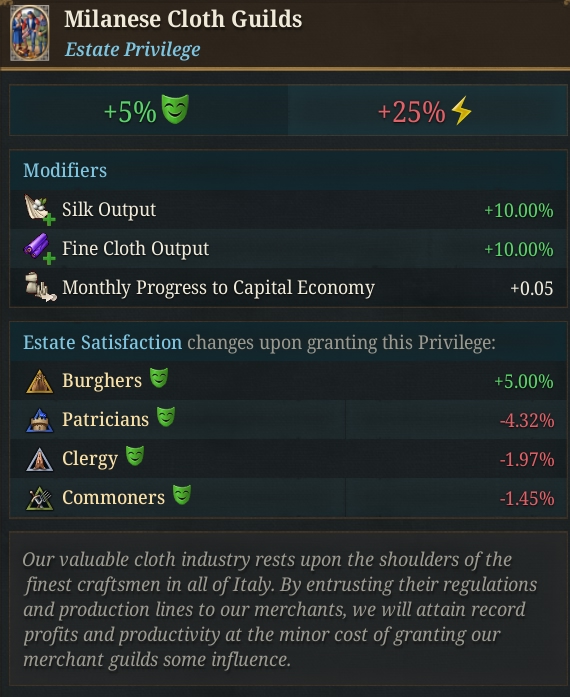Click the Patricians -4.32% satisfaction value
This screenshot has height=697, width=570.
527,420
